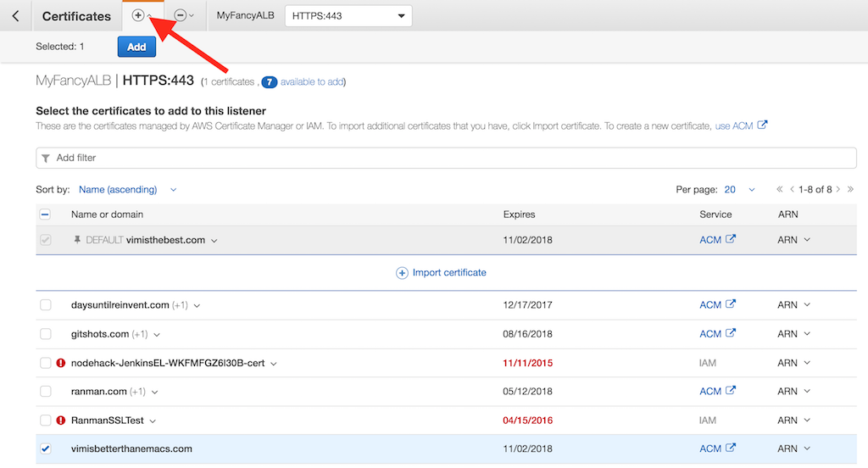868x468 pixels.
Task: Click the Import certificate link
Action: click(441, 273)
